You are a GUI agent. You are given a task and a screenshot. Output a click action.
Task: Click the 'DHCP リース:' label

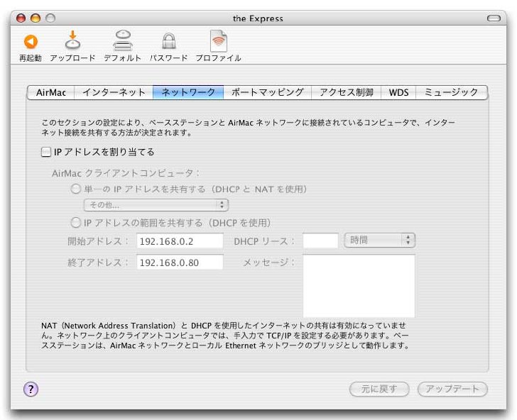click(263, 241)
